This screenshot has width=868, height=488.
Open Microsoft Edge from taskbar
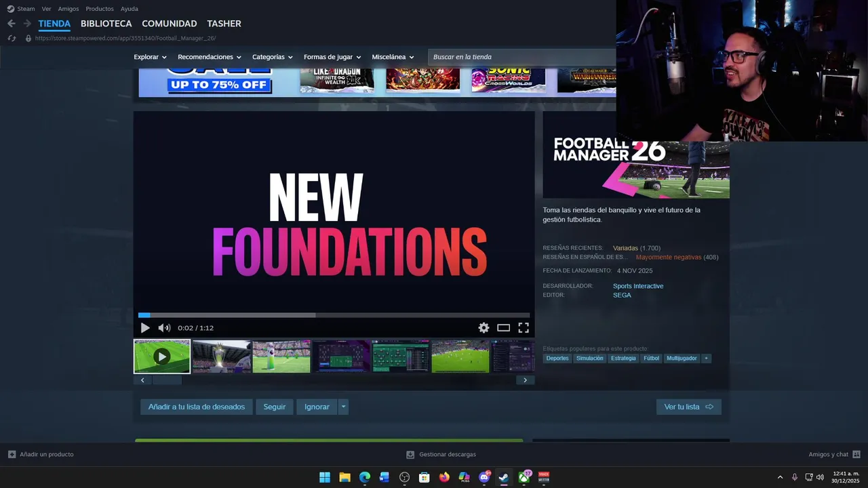[365, 477]
